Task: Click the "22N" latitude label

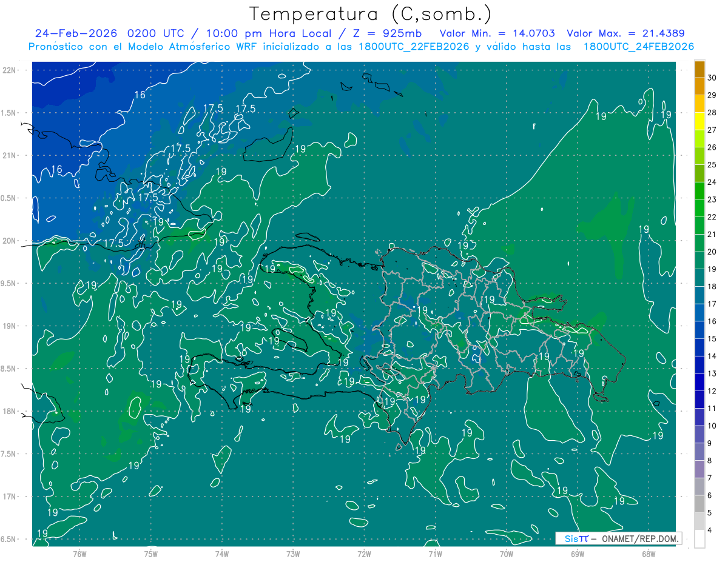Action: (9, 70)
